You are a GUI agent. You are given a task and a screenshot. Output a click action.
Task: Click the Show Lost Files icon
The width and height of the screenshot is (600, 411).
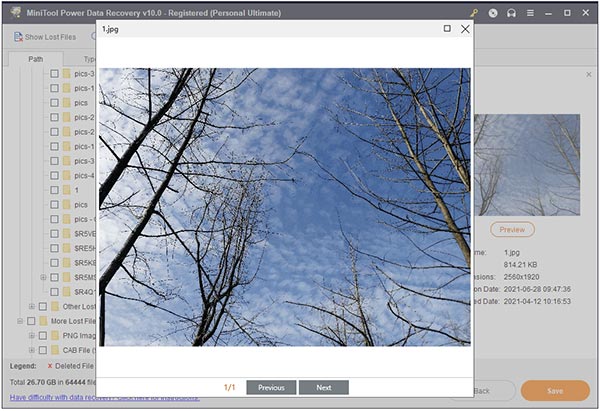click(x=19, y=37)
